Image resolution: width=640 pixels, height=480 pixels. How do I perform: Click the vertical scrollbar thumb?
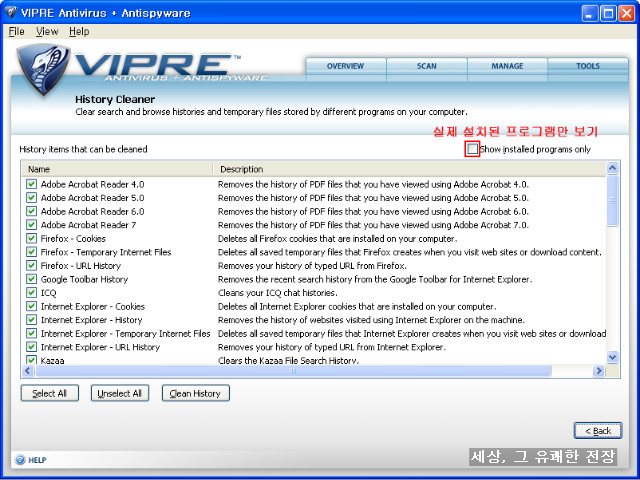(613, 200)
